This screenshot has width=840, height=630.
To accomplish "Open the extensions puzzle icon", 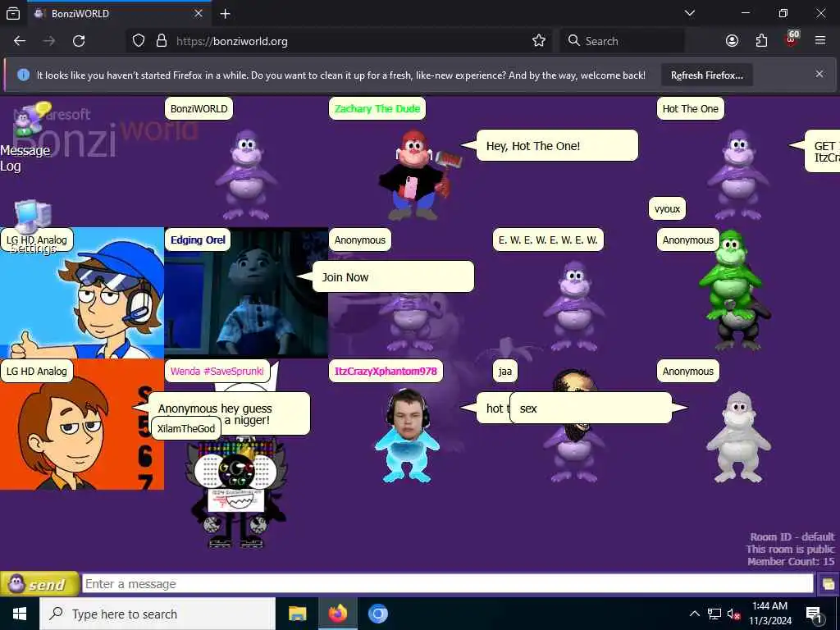I will 761,41.
